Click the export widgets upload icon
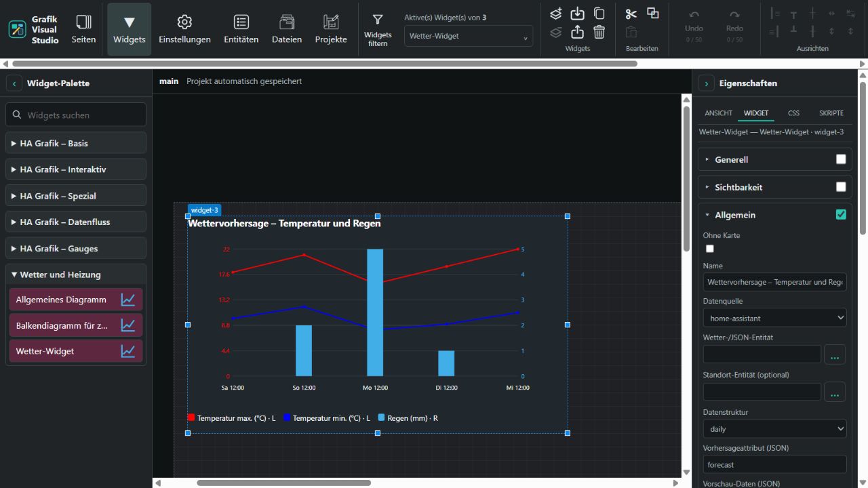Screen dimensions: 868x488 pyautogui.click(x=577, y=32)
